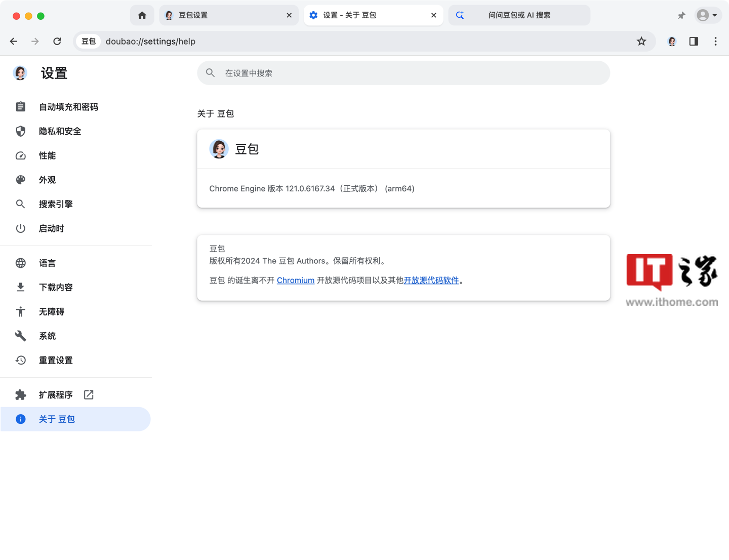
Task: Open the Chromium link
Action: [x=296, y=281]
